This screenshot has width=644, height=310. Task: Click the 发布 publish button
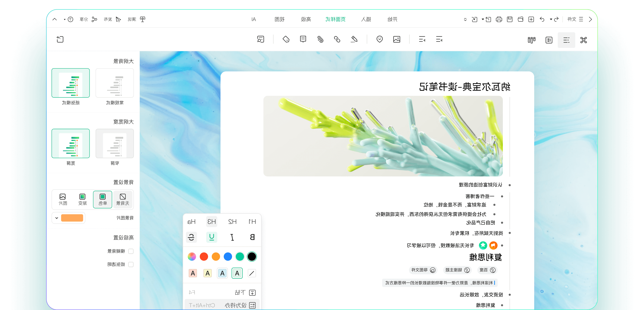pyautogui.click(x=112, y=19)
